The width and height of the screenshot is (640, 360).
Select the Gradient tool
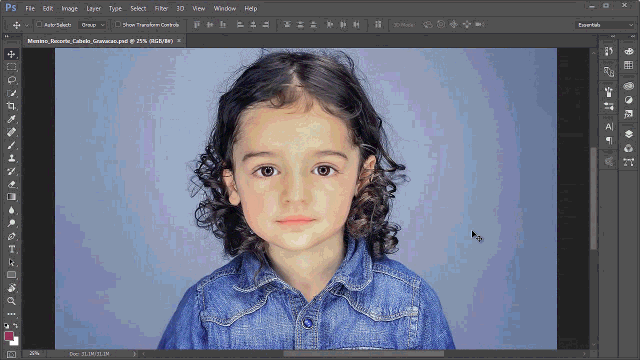coord(11,197)
